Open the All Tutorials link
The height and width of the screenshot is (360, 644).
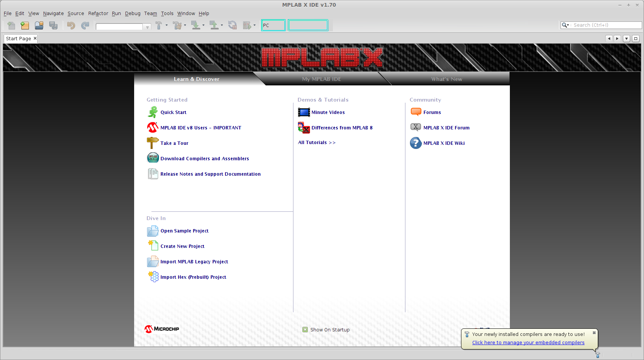click(x=317, y=143)
